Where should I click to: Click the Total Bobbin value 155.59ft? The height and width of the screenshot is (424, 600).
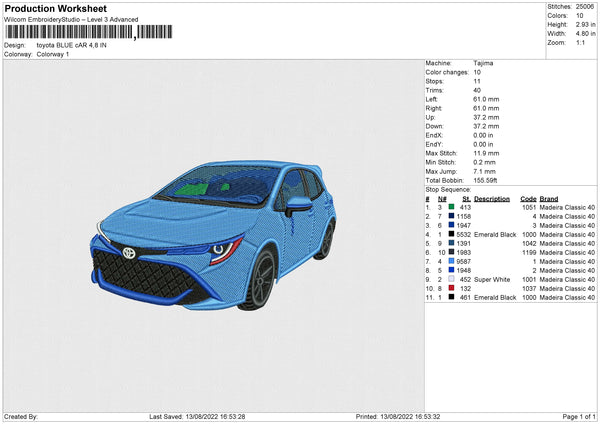485,180
